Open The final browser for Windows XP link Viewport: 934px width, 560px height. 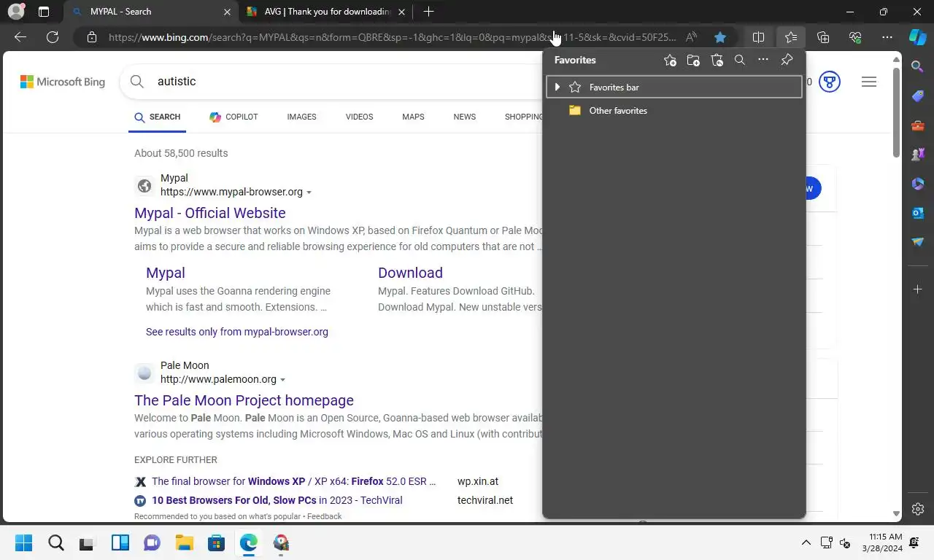pyautogui.click(x=294, y=481)
